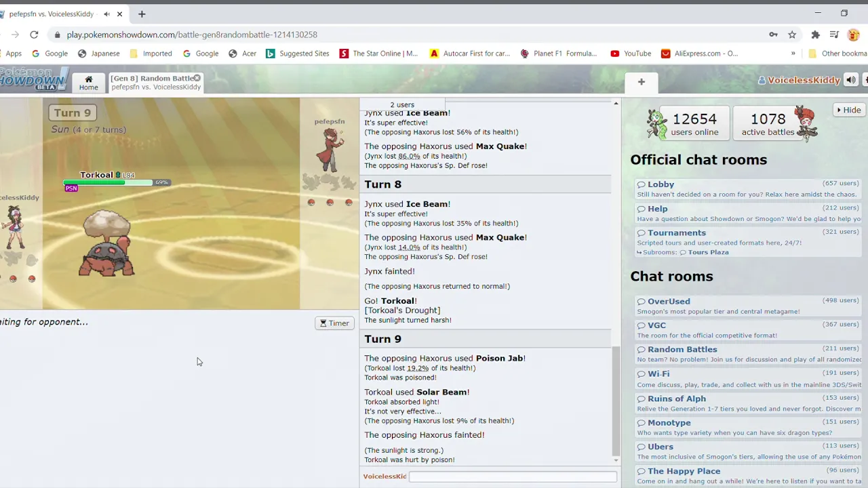Open the Acer bookmark
This screenshot has height=488, width=868.
tap(242, 54)
